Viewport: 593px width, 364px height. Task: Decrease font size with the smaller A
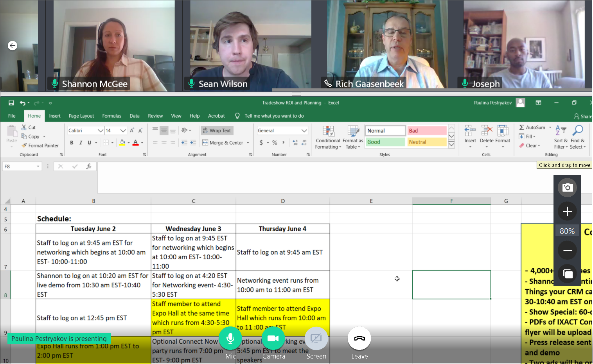coord(140,131)
